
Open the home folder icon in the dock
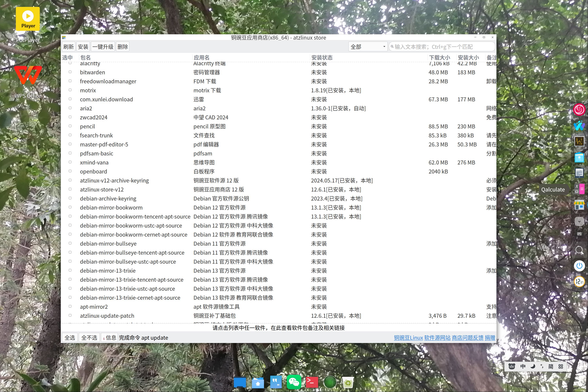tap(258, 383)
